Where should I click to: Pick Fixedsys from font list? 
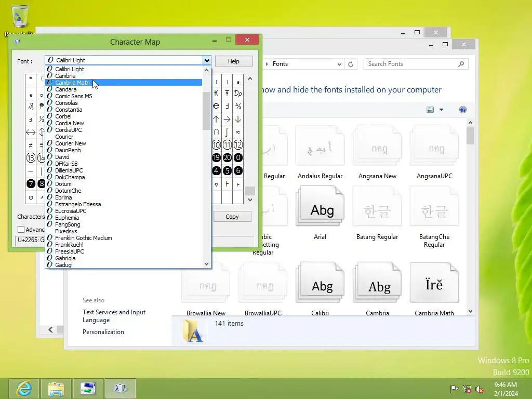click(124, 231)
